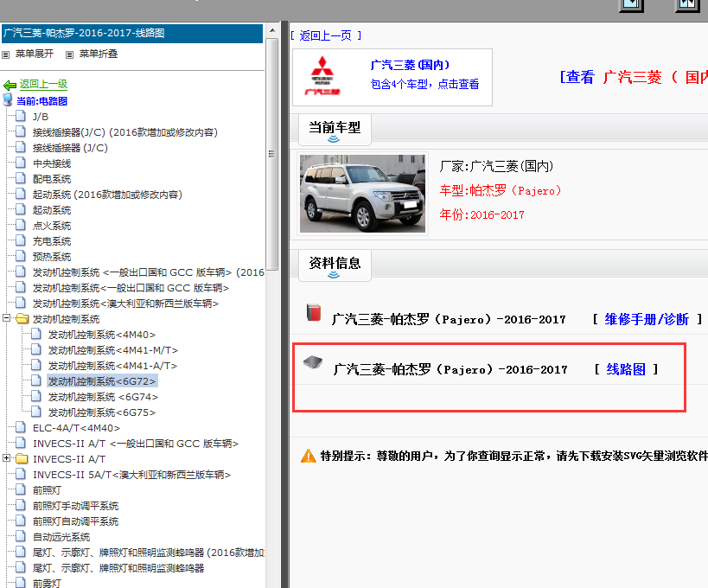
Task: Click the Mitsubishi logo image
Action: [x=322, y=75]
